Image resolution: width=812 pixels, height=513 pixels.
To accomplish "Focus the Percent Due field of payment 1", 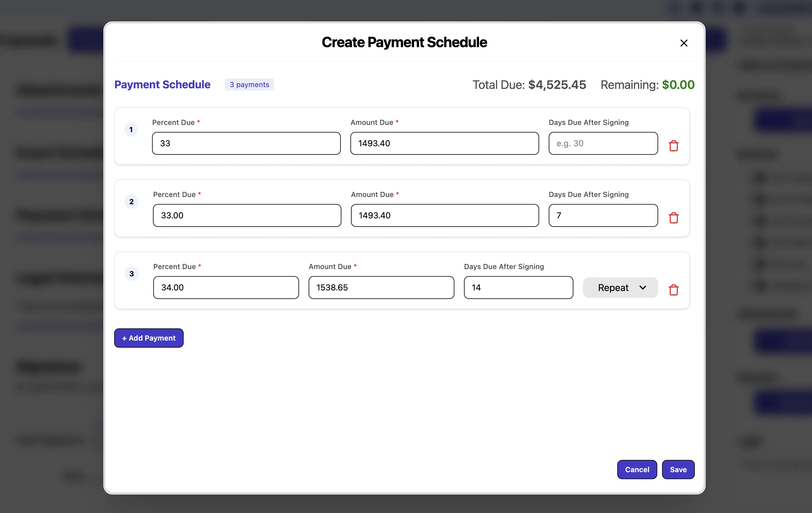I will (x=246, y=143).
